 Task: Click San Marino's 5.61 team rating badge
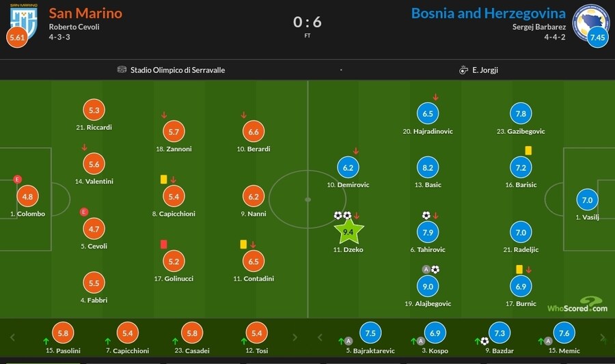click(x=16, y=38)
